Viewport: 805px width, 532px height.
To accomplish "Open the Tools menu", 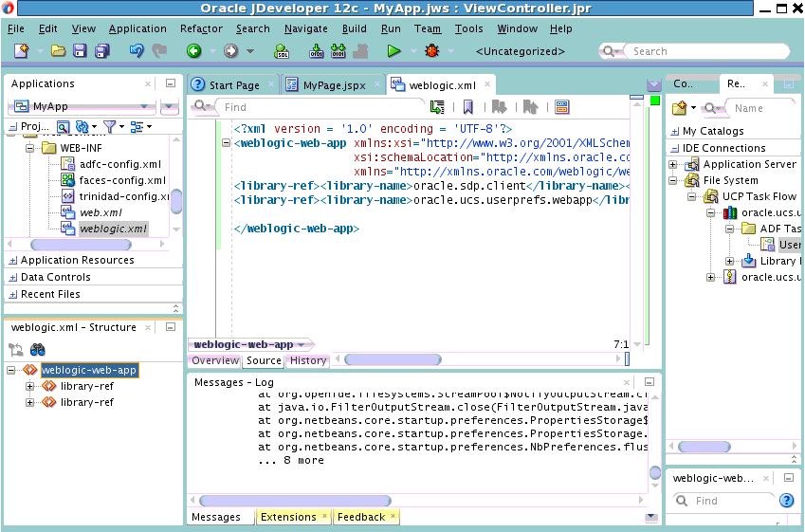I will point(468,28).
